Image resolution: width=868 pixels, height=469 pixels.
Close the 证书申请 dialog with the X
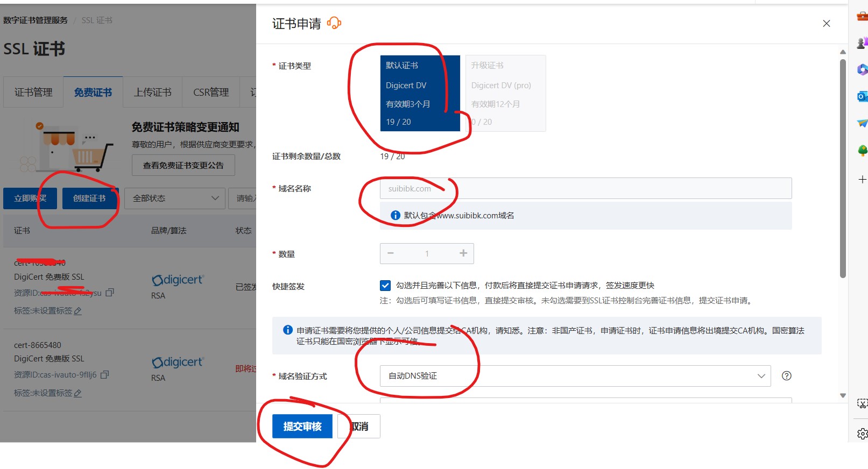(x=827, y=24)
